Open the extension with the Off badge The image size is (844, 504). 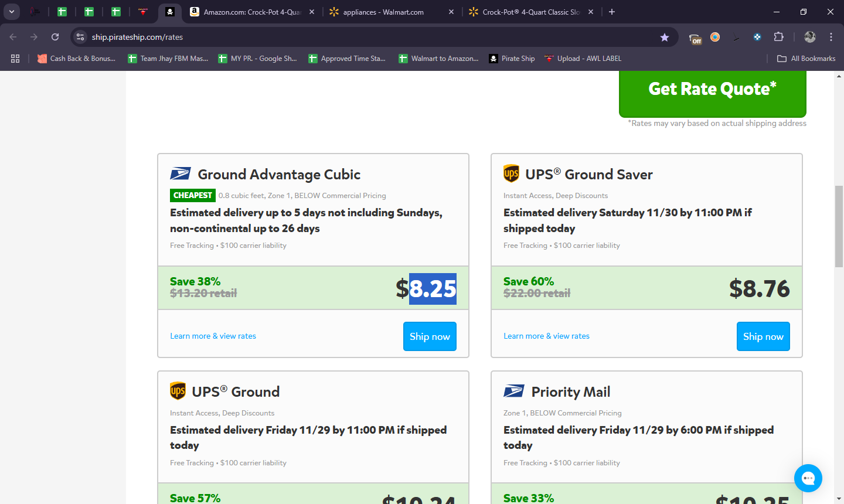coord(695,38)
